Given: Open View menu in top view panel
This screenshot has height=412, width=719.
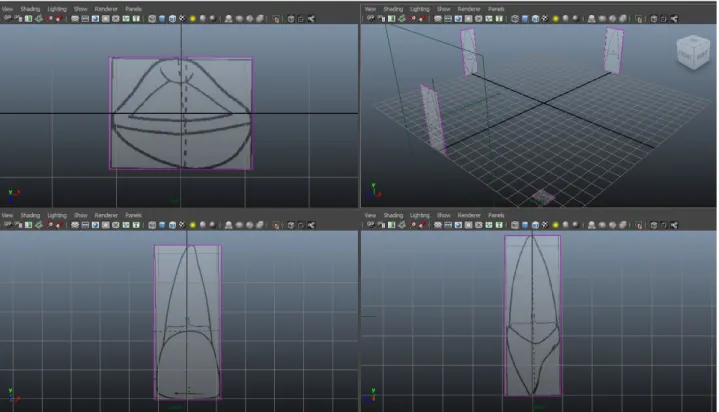Looking at the screenshot, I should (7, 9).
